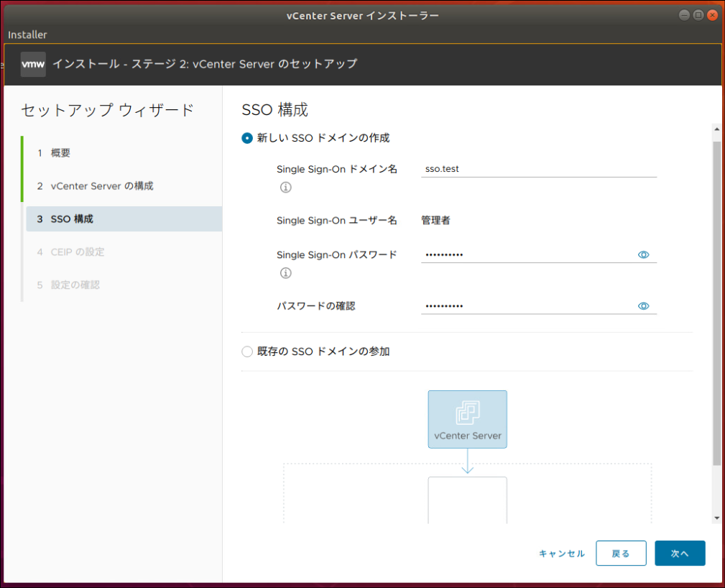Screen dimensions: 725x588
Task: Click the vmw logo icon
Action: click(33, 64)
